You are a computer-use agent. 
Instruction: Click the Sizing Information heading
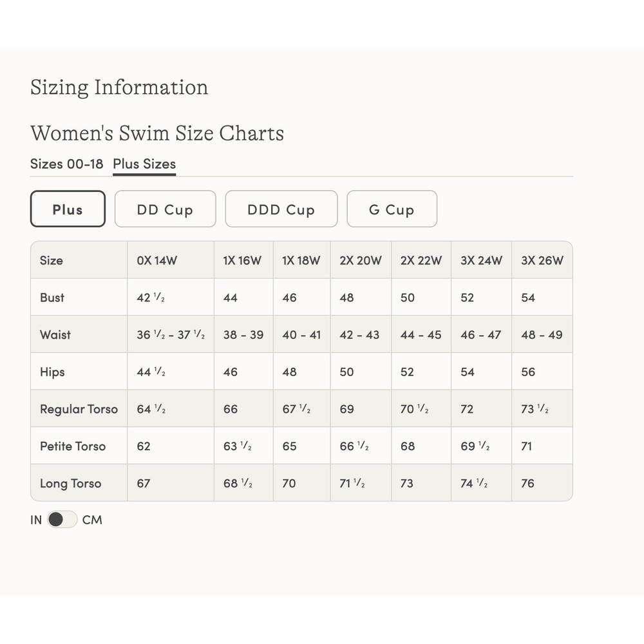click(119, 88)
